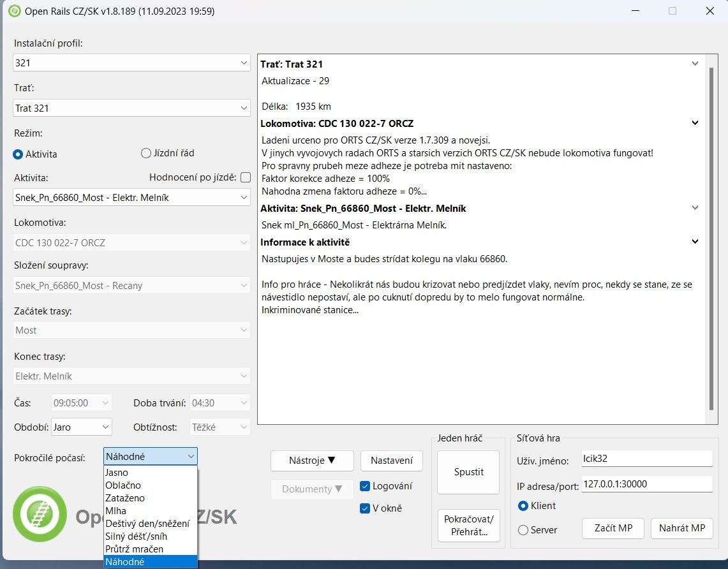Click the Open Rails logo in title bar
Viewport: 728px width, 569px height.
pos(13,11)
